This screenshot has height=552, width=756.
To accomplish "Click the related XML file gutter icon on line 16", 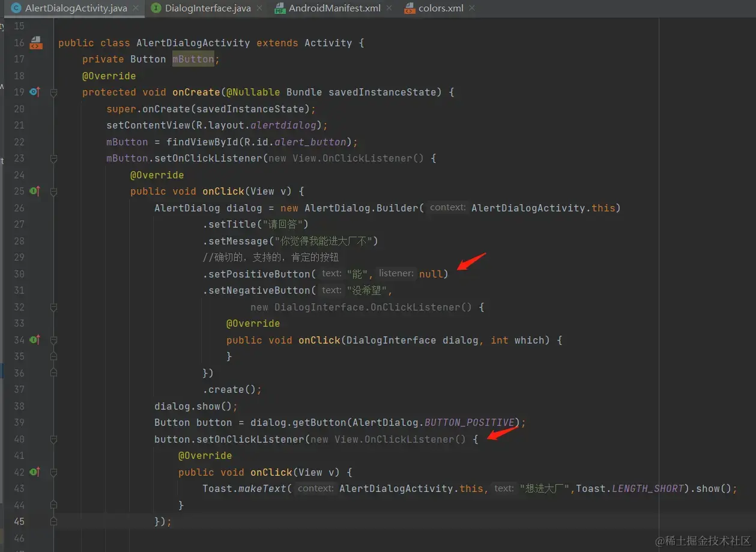I will click(x=36, y=43).
